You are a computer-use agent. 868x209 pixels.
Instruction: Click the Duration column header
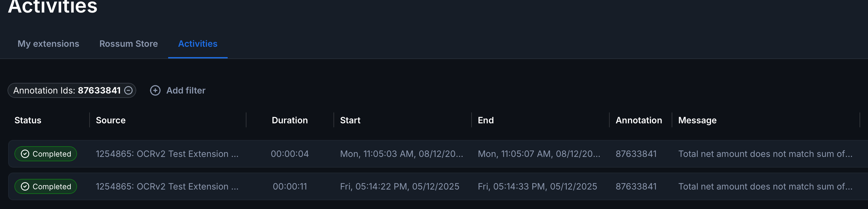point(289,121)
